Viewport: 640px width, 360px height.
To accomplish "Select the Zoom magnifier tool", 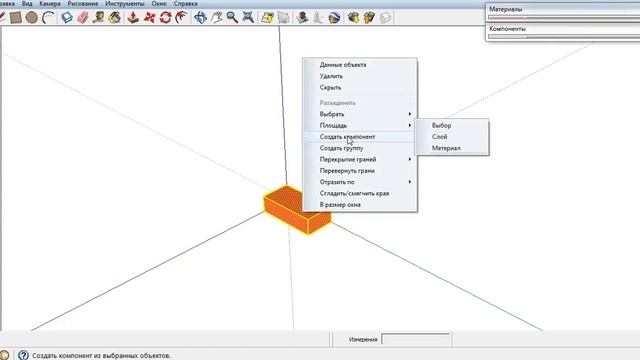I will pos(232,18).
